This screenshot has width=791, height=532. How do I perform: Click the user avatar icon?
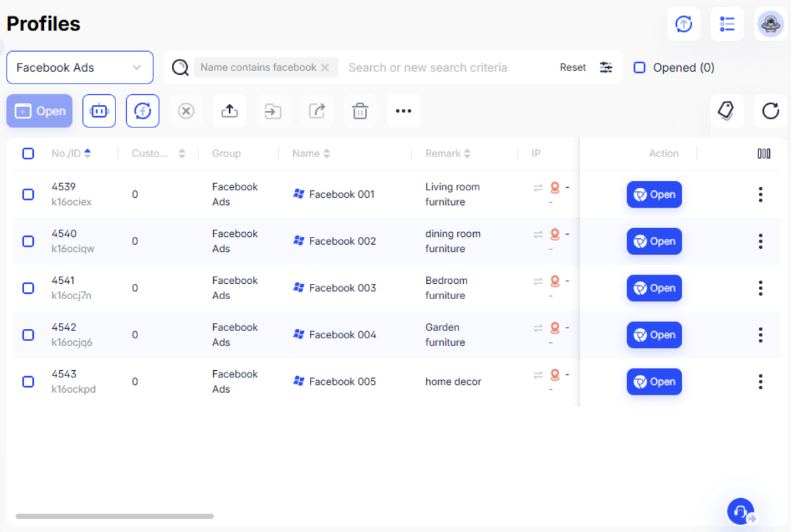770,24
